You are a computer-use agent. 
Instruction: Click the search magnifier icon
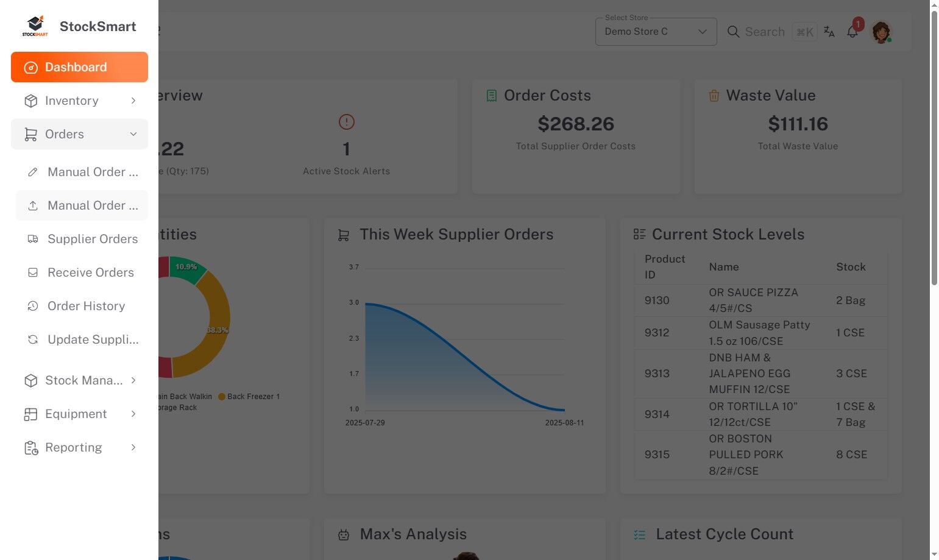pyautogui.click(x=734, y=32)
